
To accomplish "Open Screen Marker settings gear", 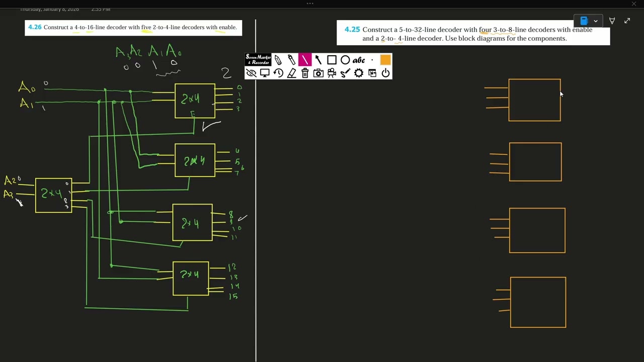I will [x=359, y=73].
